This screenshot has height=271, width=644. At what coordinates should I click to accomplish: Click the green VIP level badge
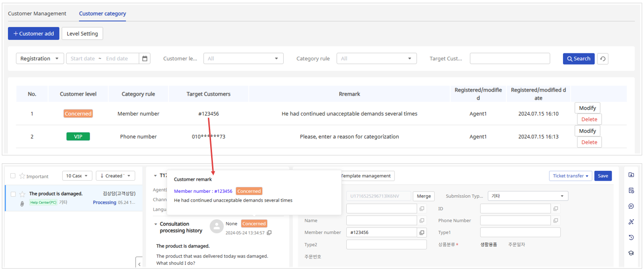pyautogui.click(x=78, y=137)
